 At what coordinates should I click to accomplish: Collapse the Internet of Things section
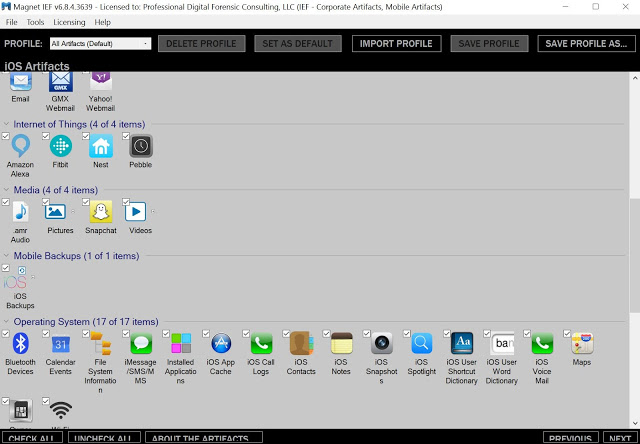[6, 124]
